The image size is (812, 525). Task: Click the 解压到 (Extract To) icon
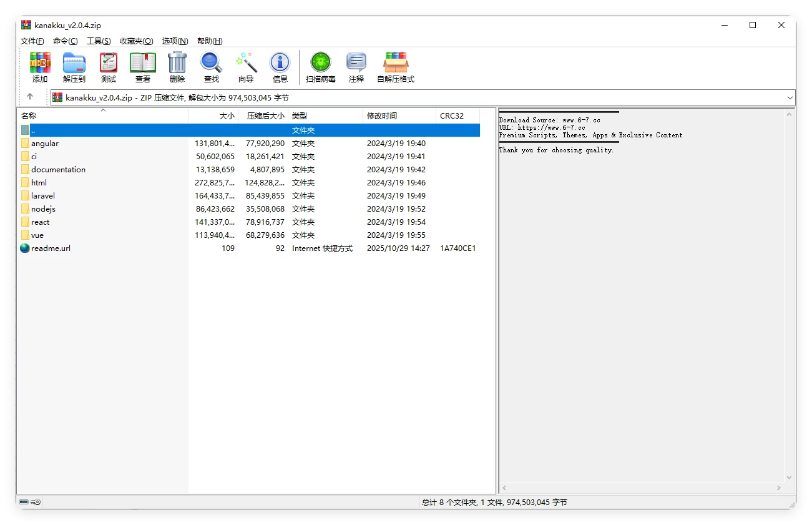coord(74,67)
